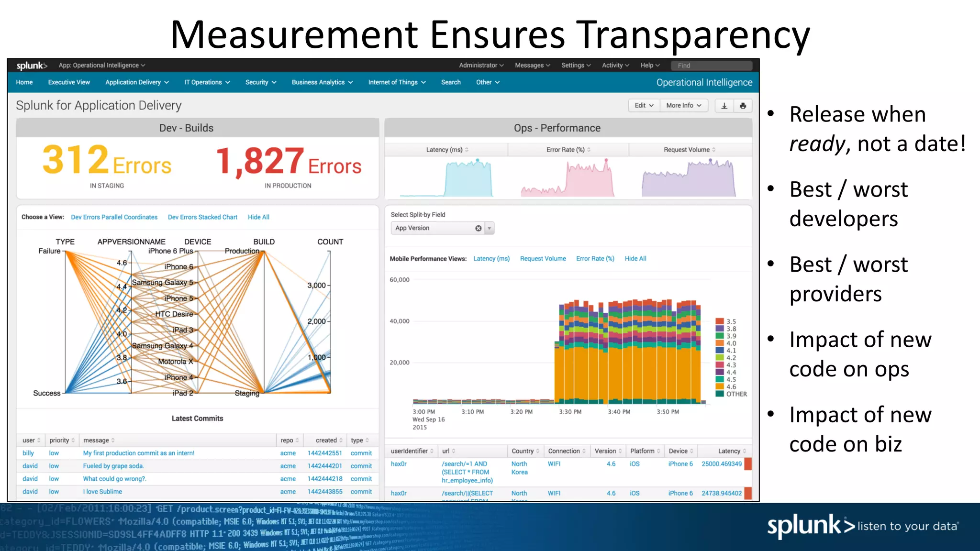
Task: Sort commits by priority column
Action: coord(62,440)
